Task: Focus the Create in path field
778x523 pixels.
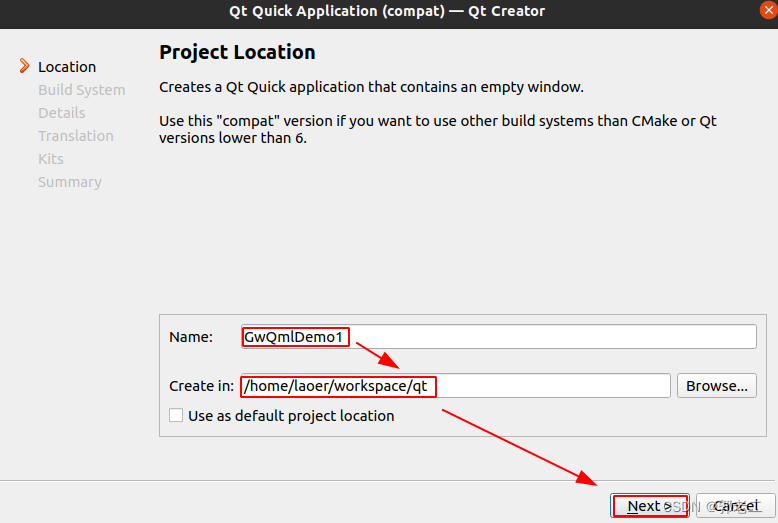Action: [455, 386]
